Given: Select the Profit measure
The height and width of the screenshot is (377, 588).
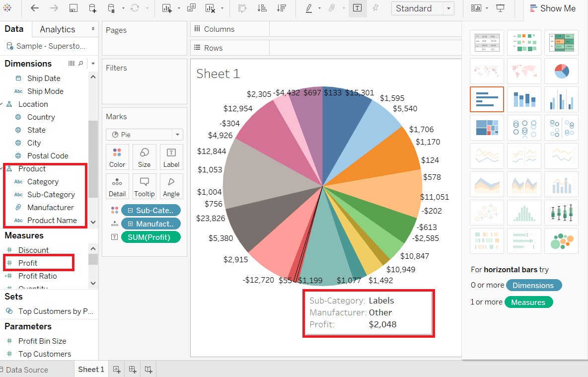Looking at the screenshot, I should (x=28, y=263).
